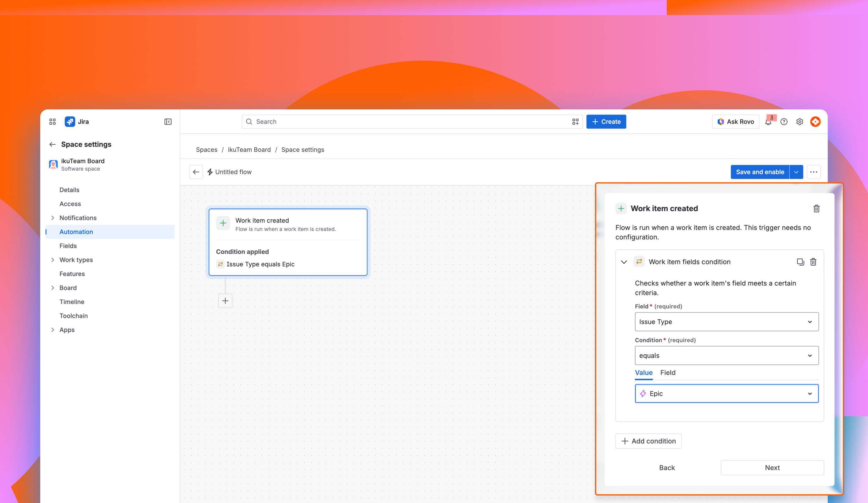Go back using the Space settings arrow
This screenshot has height=503, width=868.
pos(52,144)
